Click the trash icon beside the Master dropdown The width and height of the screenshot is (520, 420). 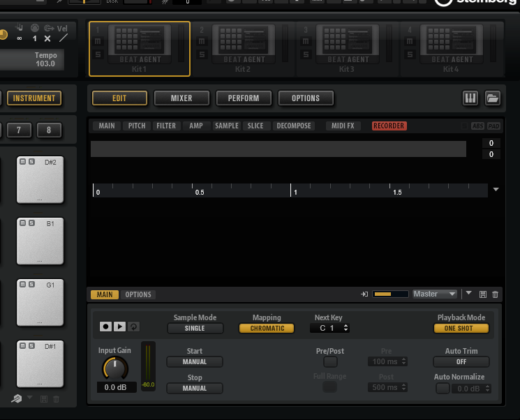[496, 294]
